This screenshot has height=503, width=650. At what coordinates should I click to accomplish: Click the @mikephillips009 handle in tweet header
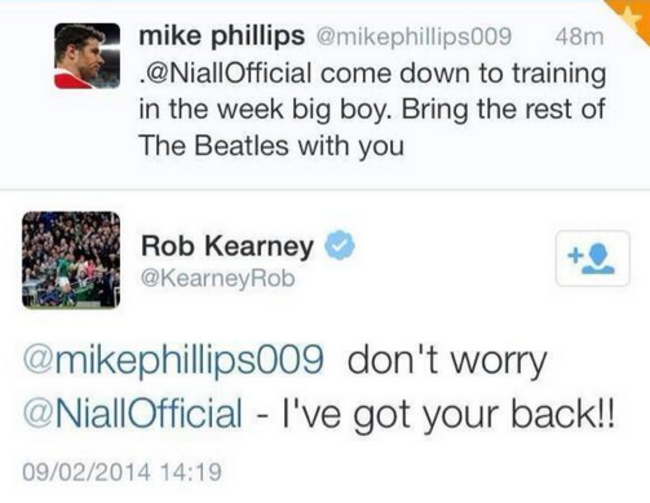click(x=414, y=37)
